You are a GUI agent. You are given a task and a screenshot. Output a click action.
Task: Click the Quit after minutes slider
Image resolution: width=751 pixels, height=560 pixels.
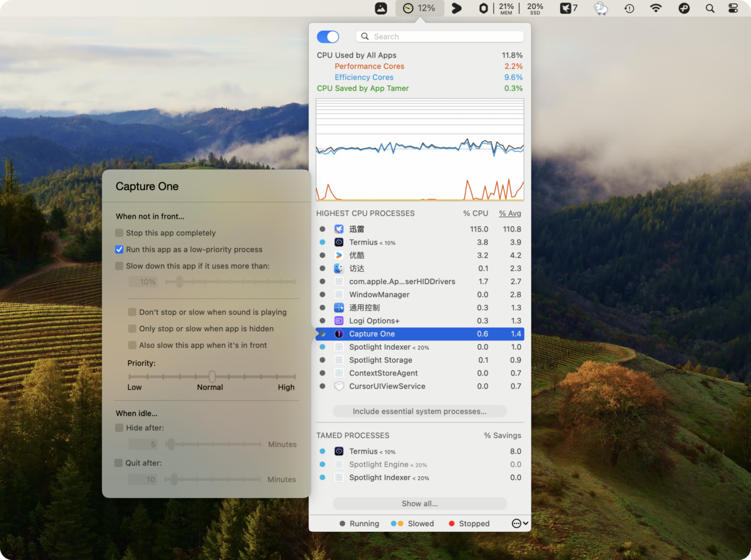tap(213, 479)
